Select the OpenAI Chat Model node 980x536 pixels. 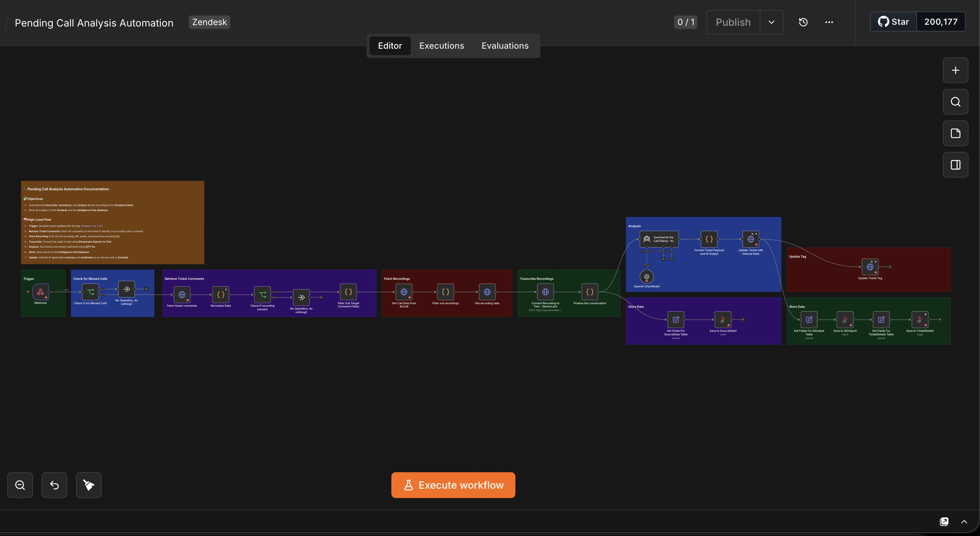[x=647, y=277]
